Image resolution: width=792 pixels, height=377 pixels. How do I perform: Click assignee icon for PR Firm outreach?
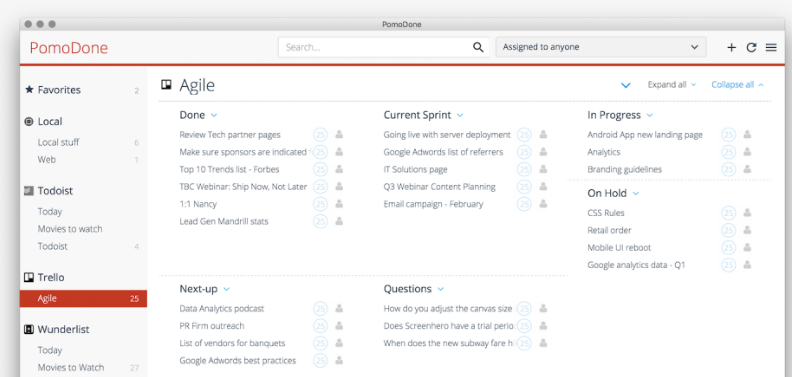click(339, 325)
